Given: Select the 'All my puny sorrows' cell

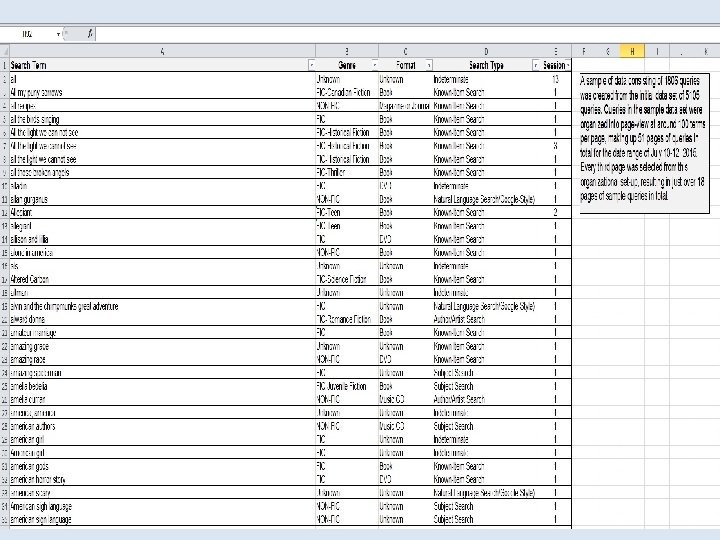Looking at the screenshot, I should pos(163,92).
